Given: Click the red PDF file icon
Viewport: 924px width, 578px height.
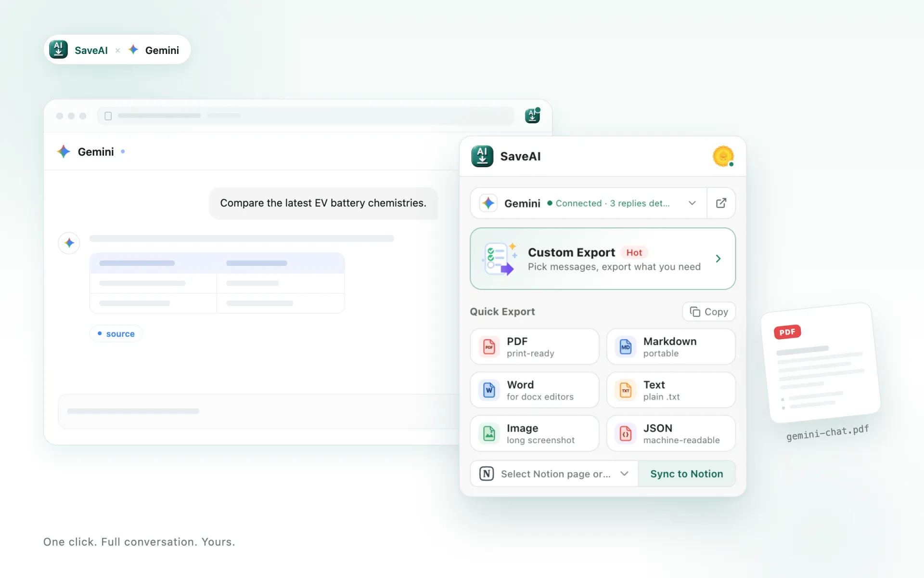Looking at the screenshot, I should coord(489,347).
